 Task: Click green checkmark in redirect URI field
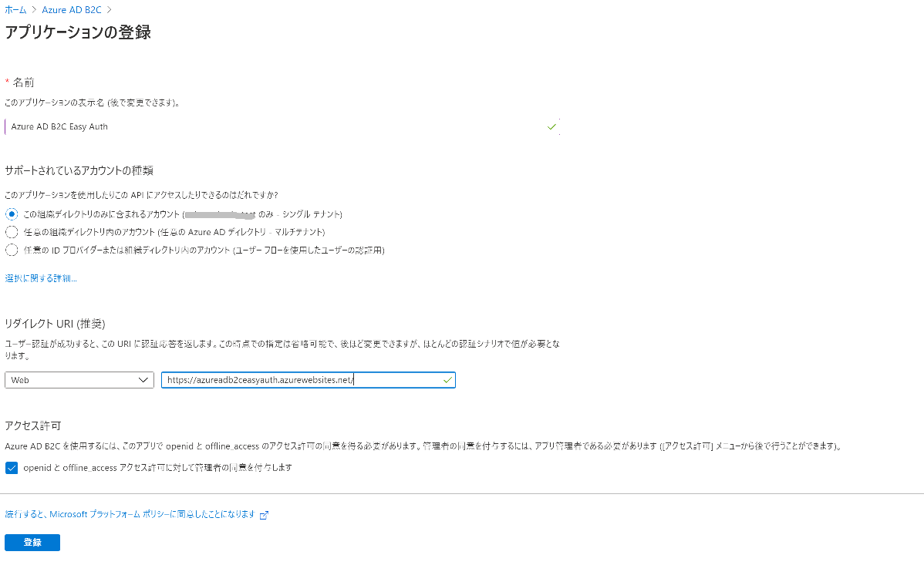tap(447, 380)
